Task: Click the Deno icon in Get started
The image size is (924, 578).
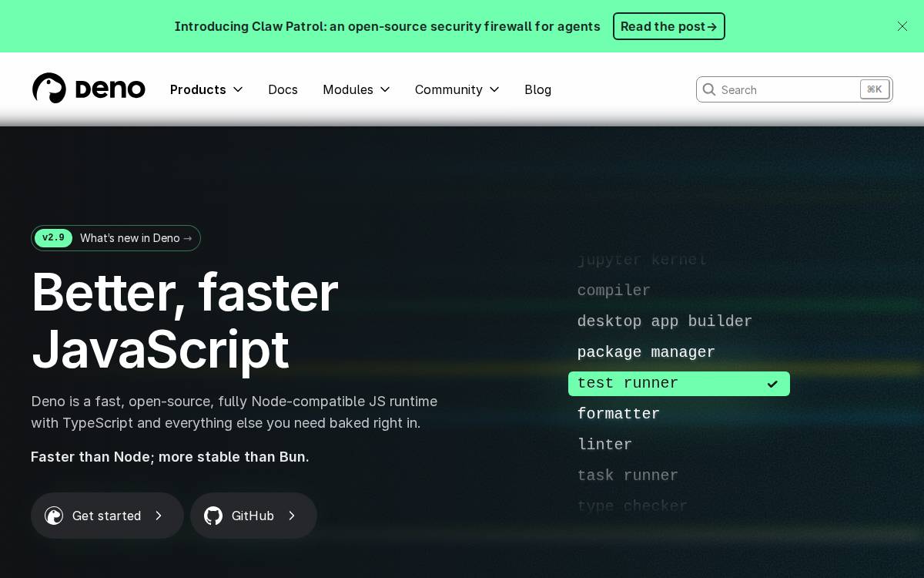Action: click(x=54, y=516)
